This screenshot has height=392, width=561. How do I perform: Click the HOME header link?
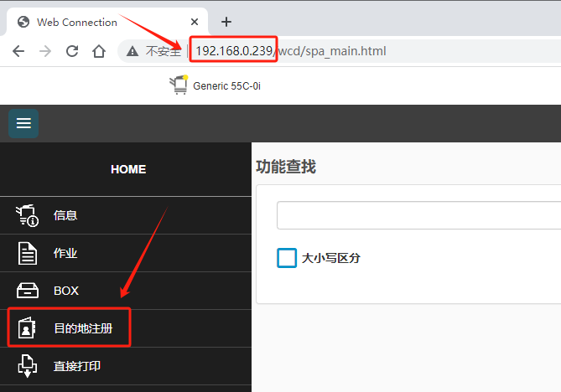tap(127, 169)
